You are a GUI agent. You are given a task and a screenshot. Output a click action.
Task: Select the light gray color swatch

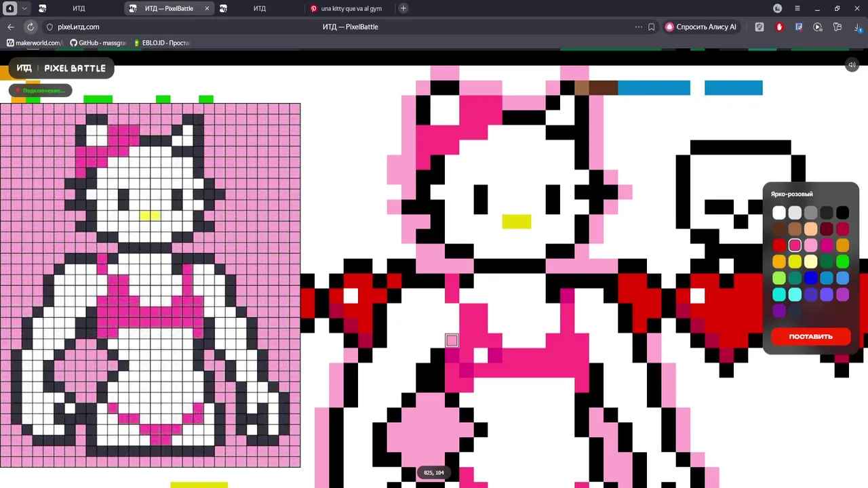pos(795,213)
